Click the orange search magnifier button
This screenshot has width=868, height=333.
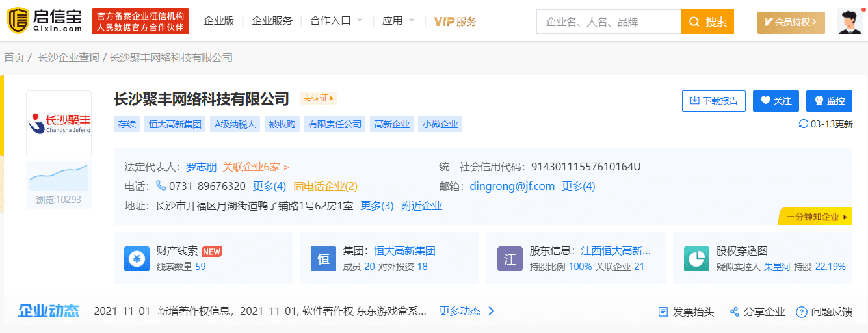[707, 21]
